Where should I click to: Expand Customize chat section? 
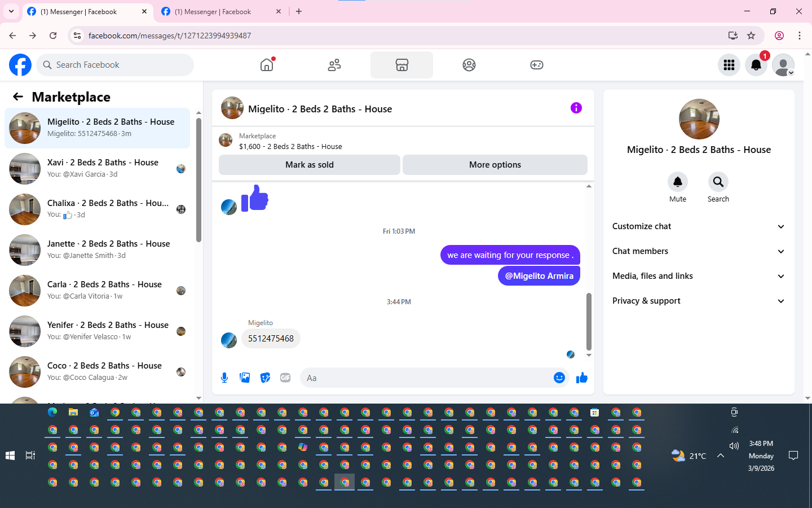coord(699,226)
